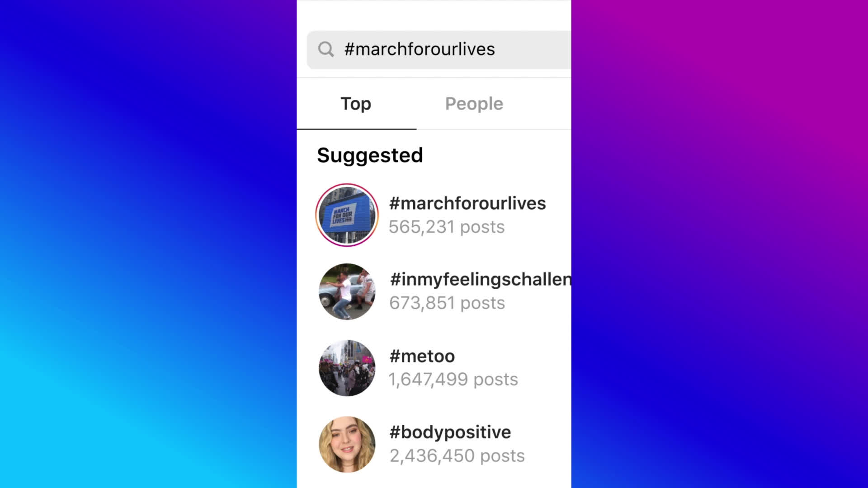Click the empty part of the search bar
The height and width of the screenshot is (488, 868).
tap(533, 50)
